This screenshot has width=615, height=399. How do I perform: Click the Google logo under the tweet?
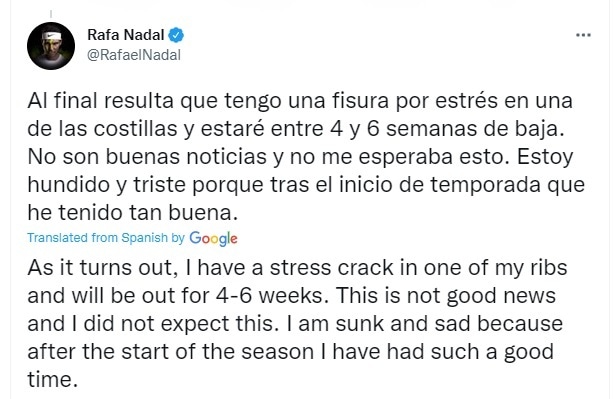pos(213,238)
